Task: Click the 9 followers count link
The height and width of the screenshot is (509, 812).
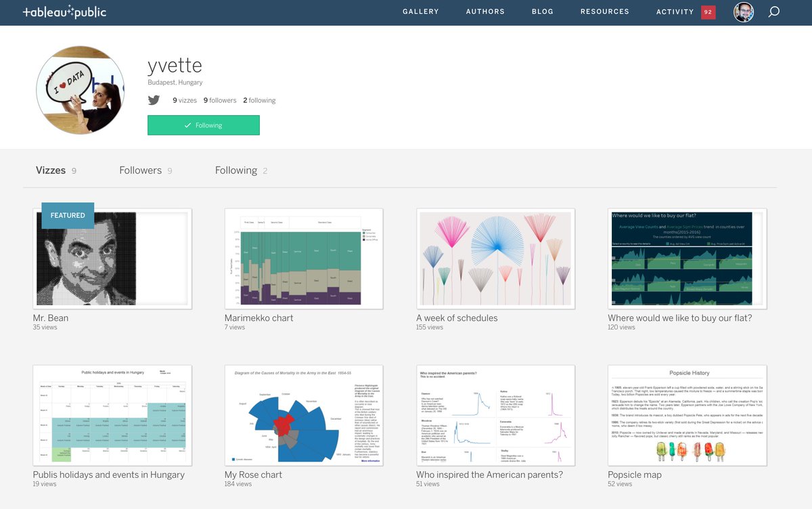Action: click(x=220, y=100)
